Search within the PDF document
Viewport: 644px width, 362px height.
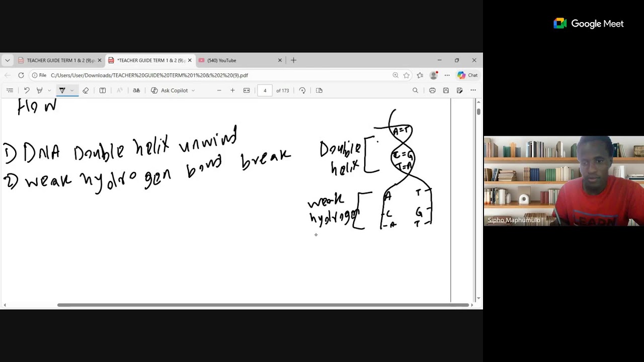(415, 90)
